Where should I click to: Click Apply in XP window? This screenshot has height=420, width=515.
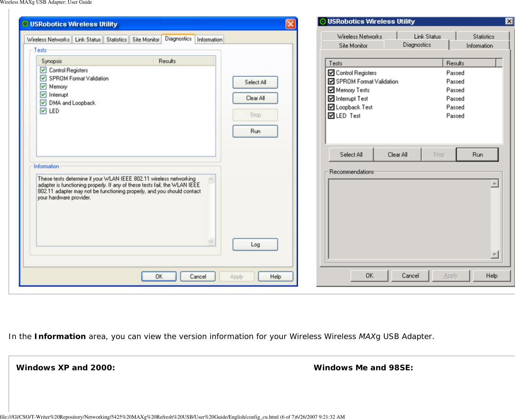pos(237,276)
